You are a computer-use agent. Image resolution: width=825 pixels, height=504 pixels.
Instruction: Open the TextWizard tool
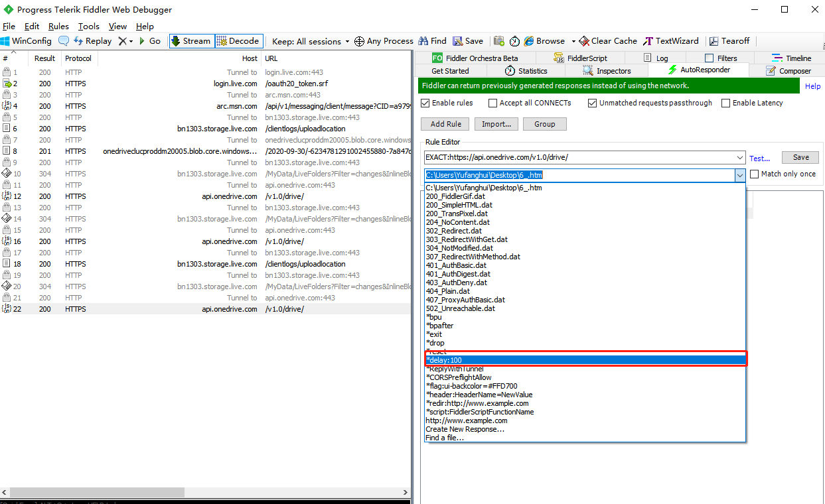[x=671, y=41]
